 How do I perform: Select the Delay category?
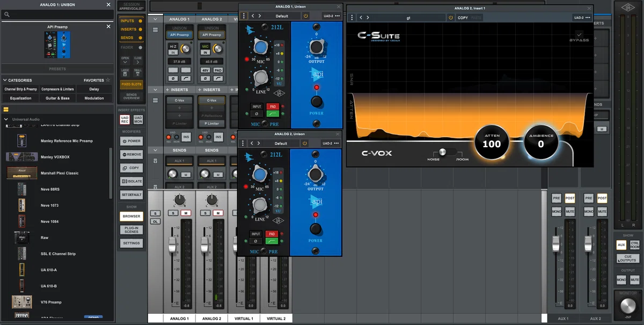[94, 89]
